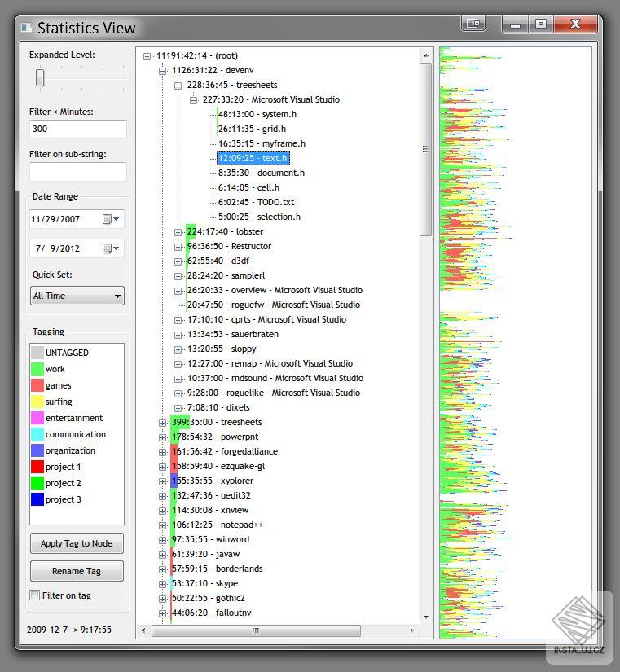The image size is (620, 672).
Task: Select the project 3 blue swatch
Action: pyautogui.click(x=37, y=499)
